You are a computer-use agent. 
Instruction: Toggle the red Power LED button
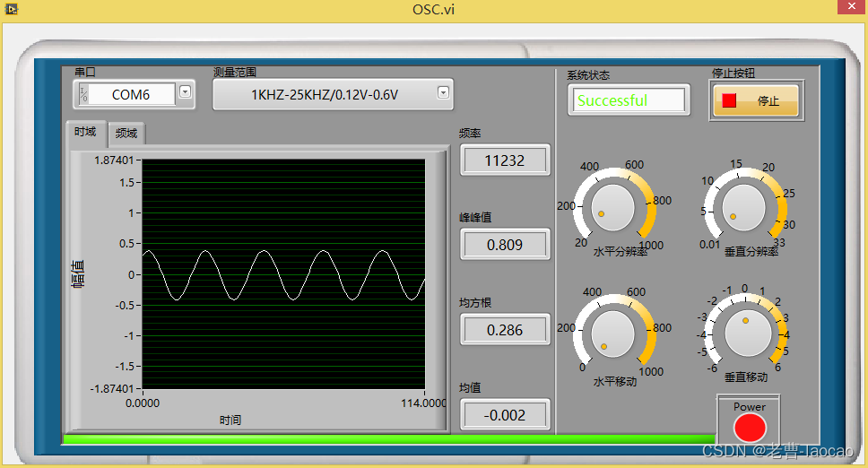(x=750, y=428)
